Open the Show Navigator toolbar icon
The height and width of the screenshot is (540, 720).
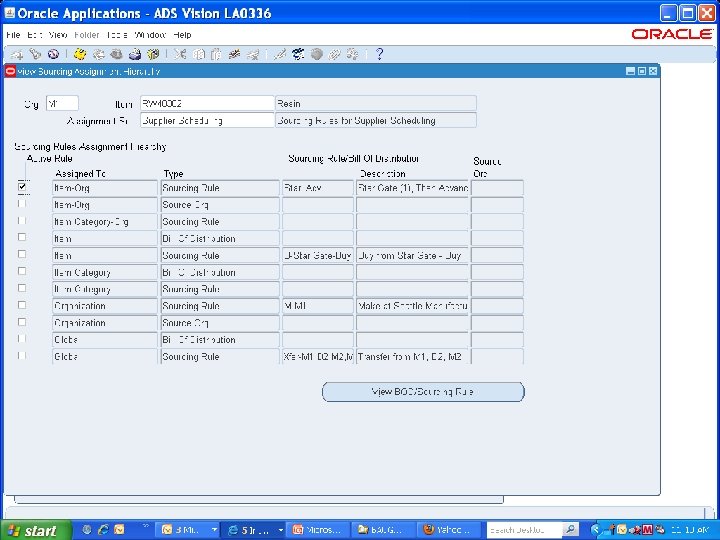[53, 54]
